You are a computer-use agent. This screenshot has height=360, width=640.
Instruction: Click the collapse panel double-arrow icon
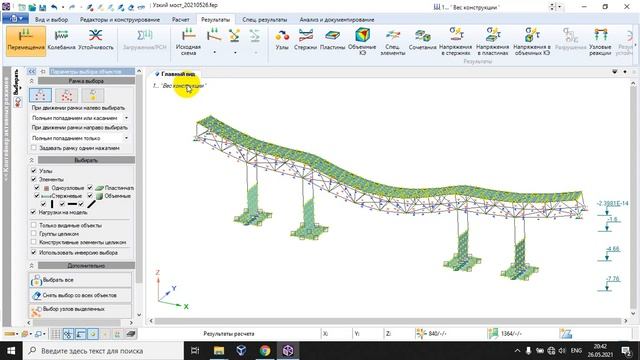click(32, 71)
